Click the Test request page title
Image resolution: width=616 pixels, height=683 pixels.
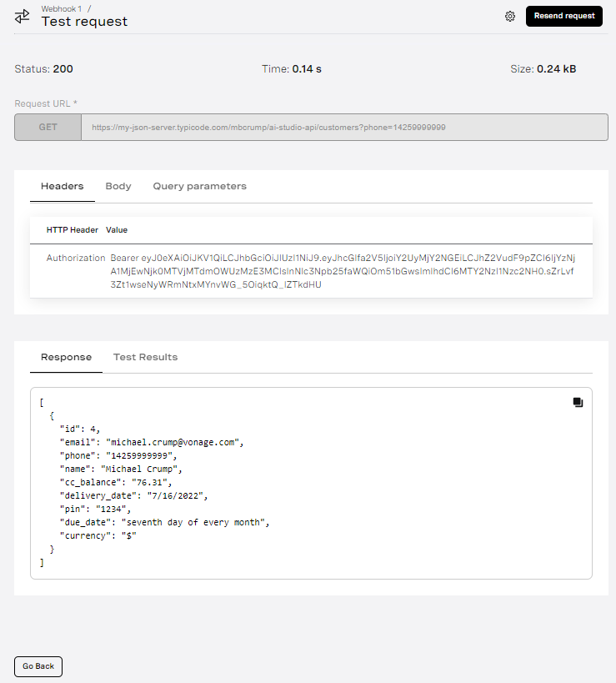click(x=84, y=22)
